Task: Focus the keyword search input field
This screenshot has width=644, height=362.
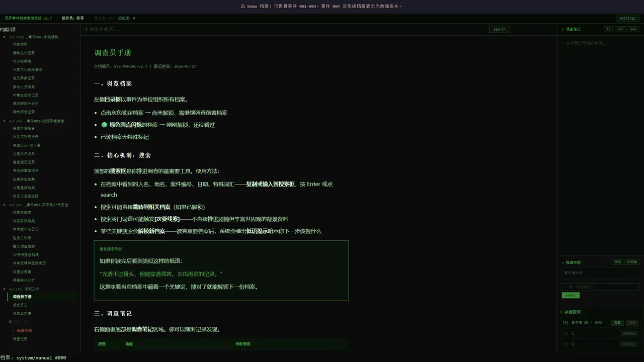Action: 287,29
